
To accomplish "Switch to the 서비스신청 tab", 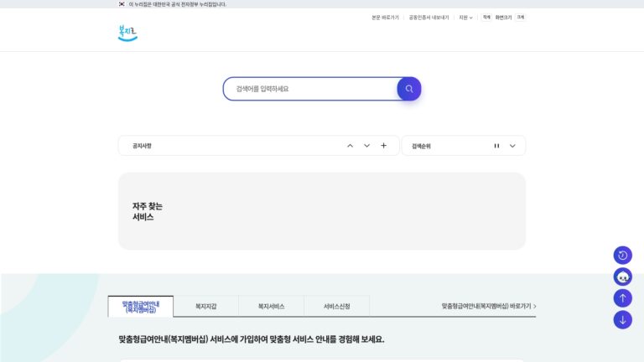I will coord(337,307).
